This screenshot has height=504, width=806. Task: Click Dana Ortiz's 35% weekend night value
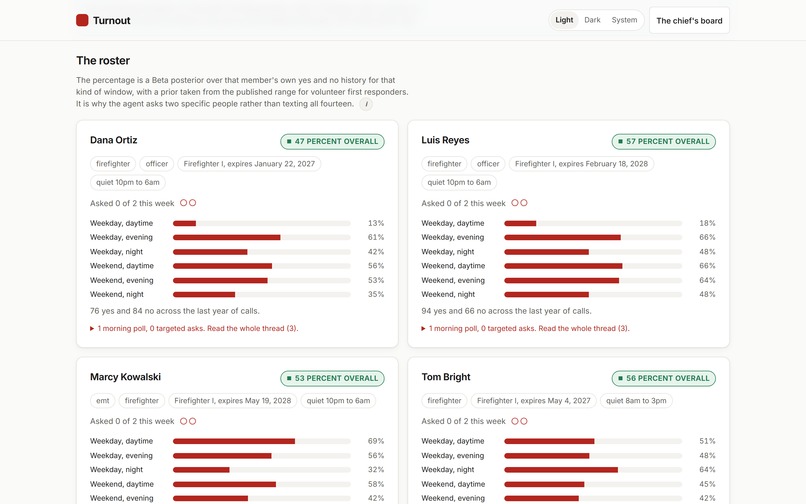[x=376, y=295]
